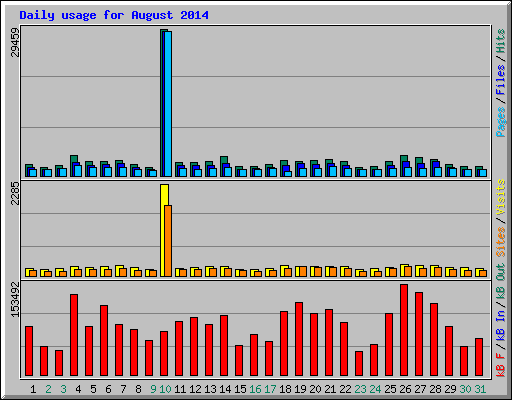Image resolution: width=512 pixels, height=400 pixels.
Task: Click the tall yellow visits bar for day 10
Action: pos(163,230)
